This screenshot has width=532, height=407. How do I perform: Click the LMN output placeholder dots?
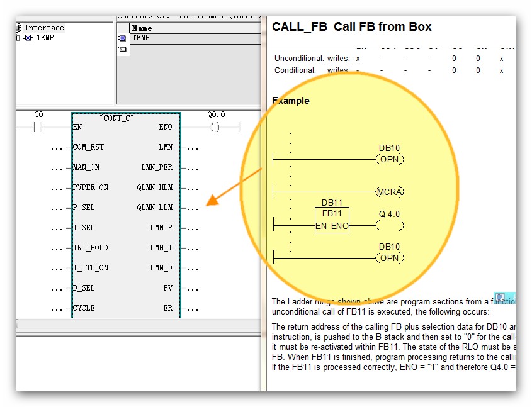pyautogui.click(x=193, y=148)
